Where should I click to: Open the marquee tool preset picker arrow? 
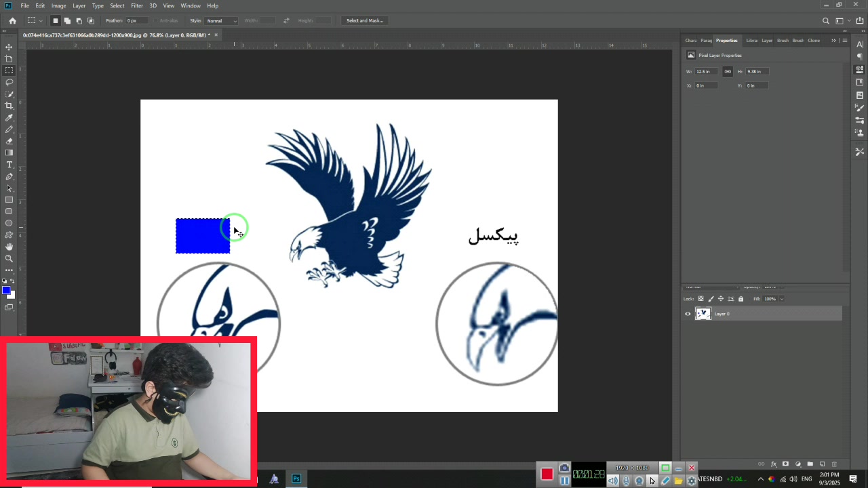tap(41, 21)
